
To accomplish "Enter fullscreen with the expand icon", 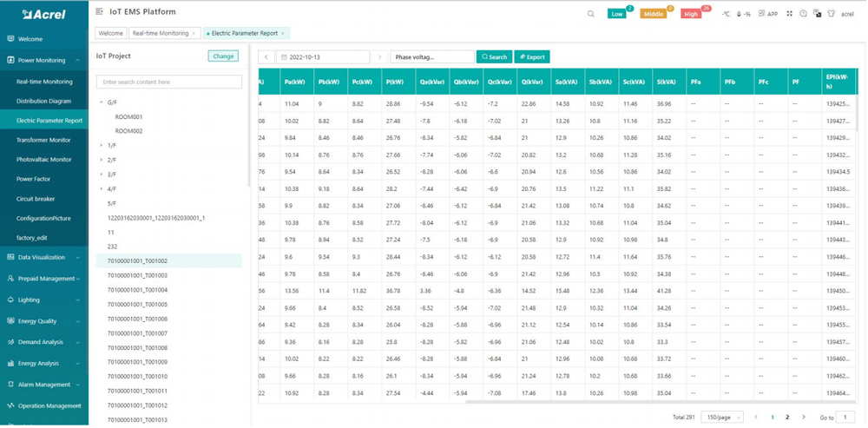I will click(789, 14).
